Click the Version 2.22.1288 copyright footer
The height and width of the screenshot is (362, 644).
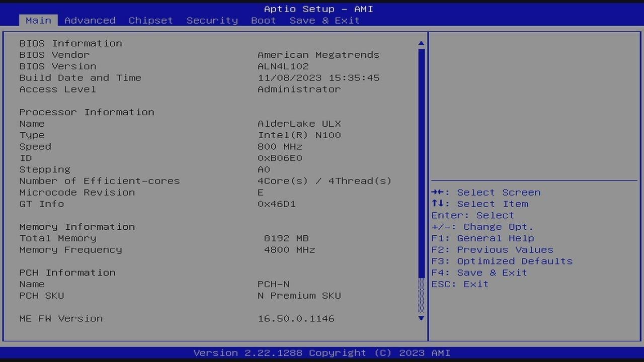(322, 353)
